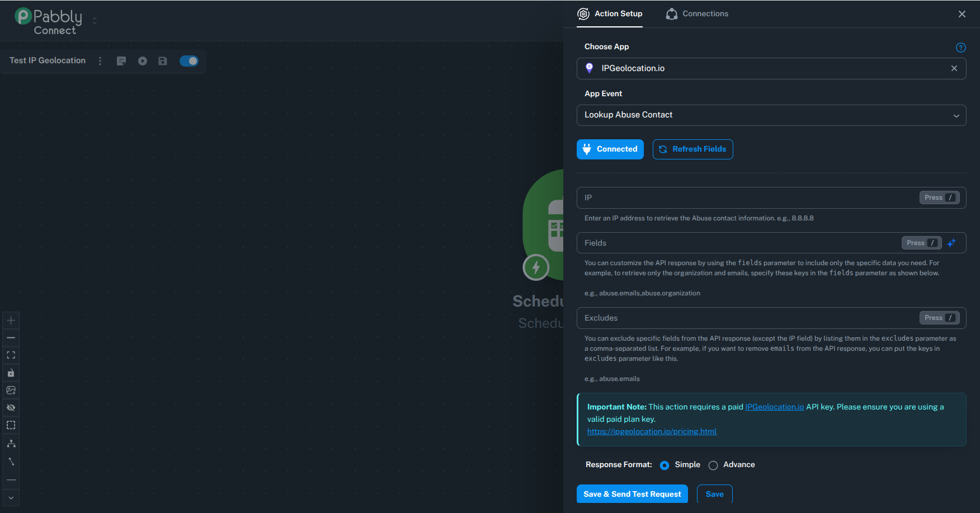Screen dimensions: 980x513
Task: Click the Important Note text
Action: (617, 407)
